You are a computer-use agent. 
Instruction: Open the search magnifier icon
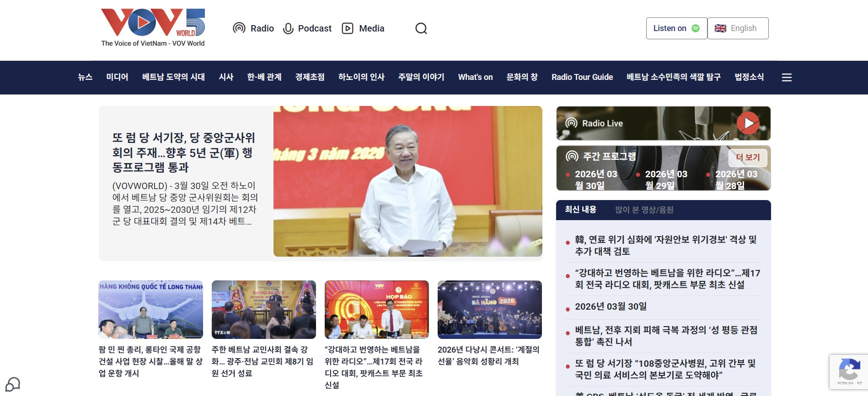coord(421,28)
